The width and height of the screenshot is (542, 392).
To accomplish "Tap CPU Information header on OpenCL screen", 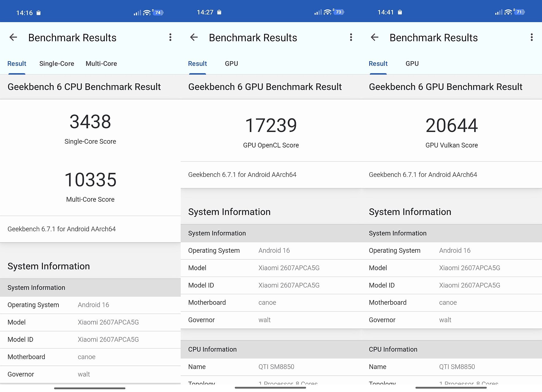I will [x=271, y=349].
